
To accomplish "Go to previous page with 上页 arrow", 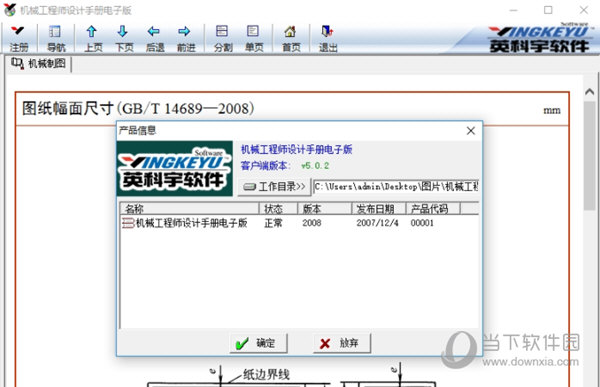I will click(93, 38).
